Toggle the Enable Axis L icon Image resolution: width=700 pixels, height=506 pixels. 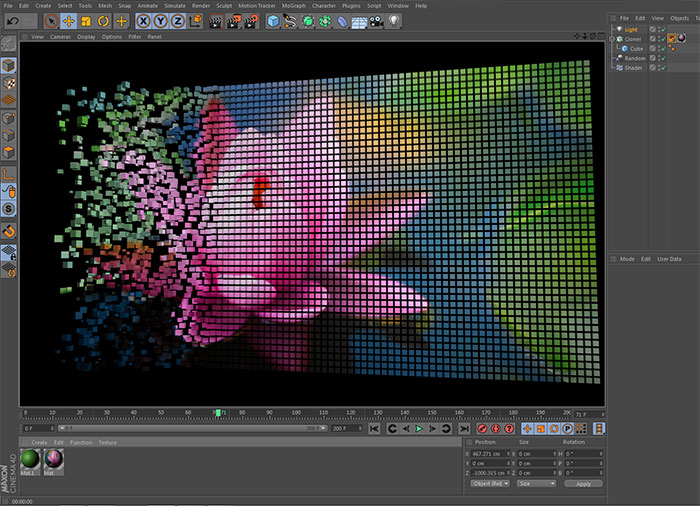[x=8, y=174]
